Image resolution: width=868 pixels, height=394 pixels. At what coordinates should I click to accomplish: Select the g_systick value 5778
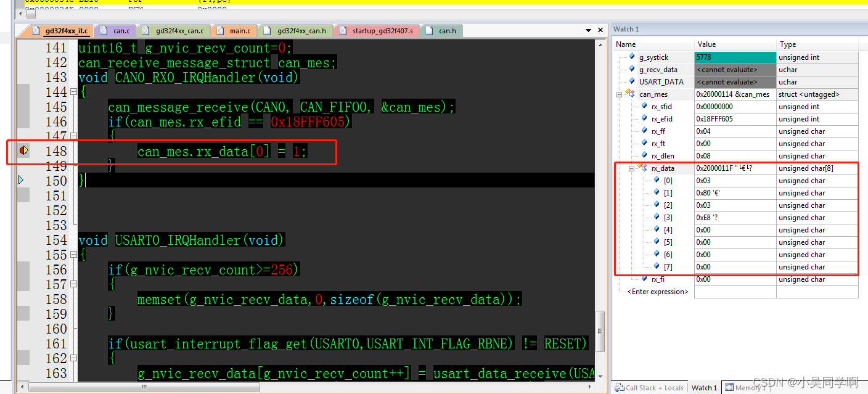735,57
